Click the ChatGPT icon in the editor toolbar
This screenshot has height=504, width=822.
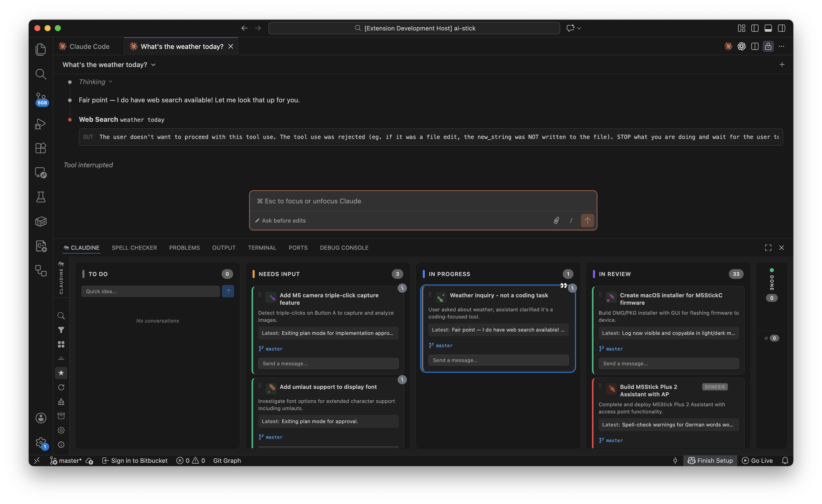[x=741, y=46]
